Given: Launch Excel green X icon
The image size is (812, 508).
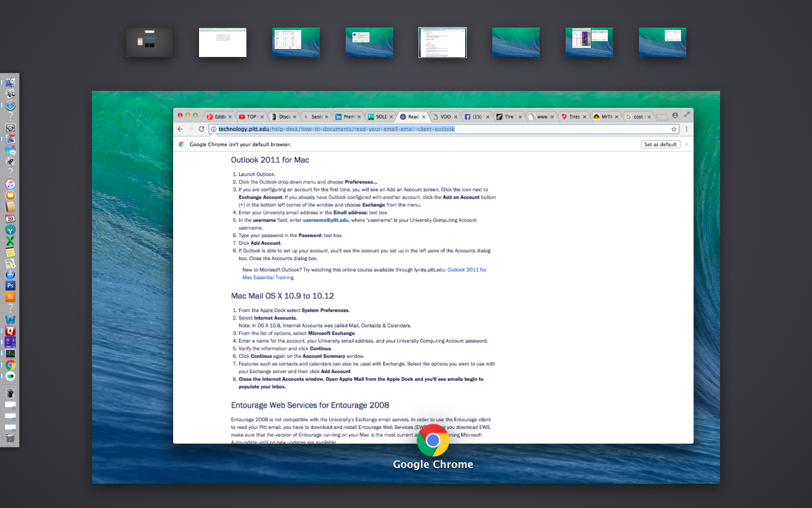Looking at the screenshot, I should coord(10,240).
